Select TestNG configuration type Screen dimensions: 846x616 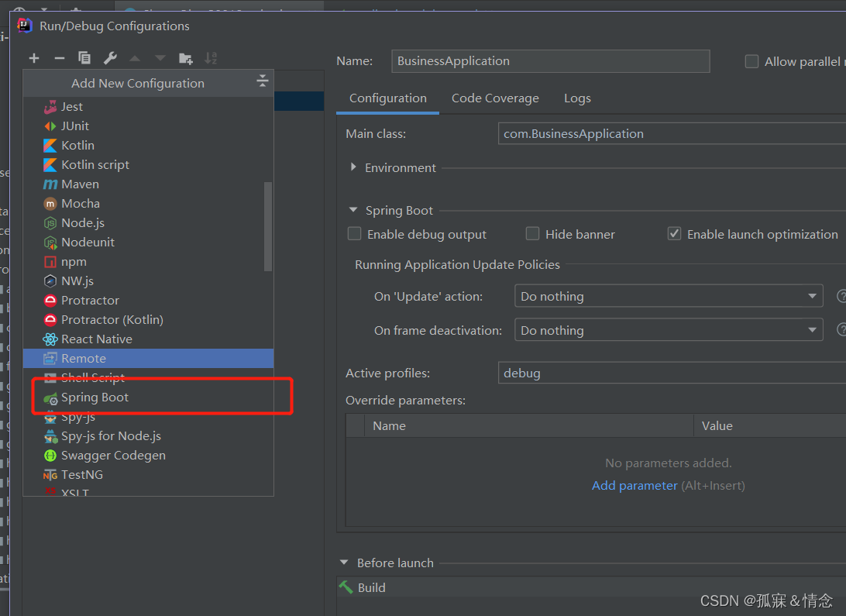[149, 475]
